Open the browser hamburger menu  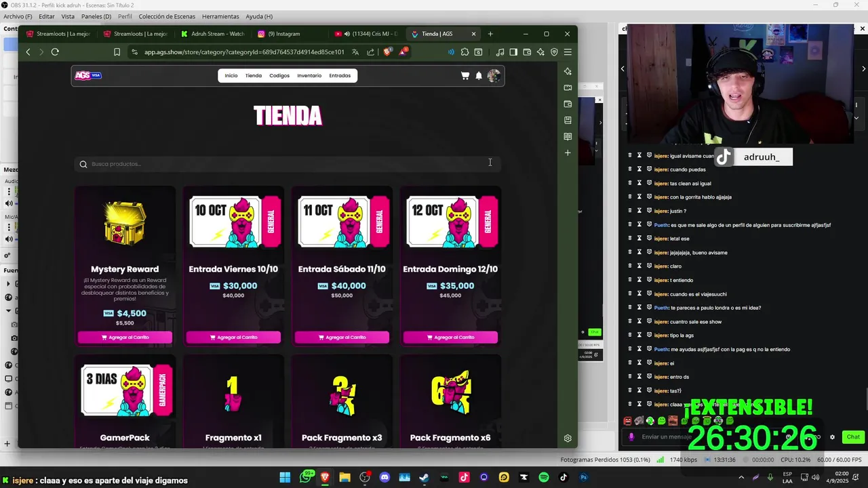(x=568, y=52)
